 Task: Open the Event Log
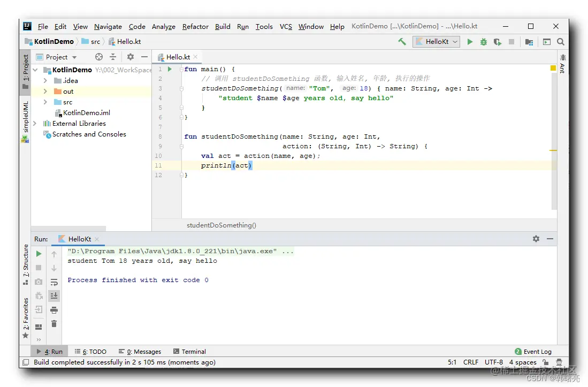tap(533, 351)
